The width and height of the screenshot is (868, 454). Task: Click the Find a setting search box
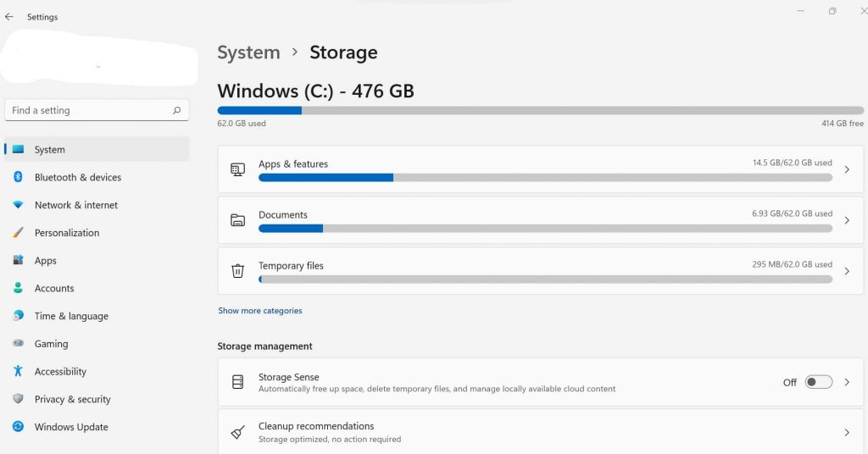89,110
